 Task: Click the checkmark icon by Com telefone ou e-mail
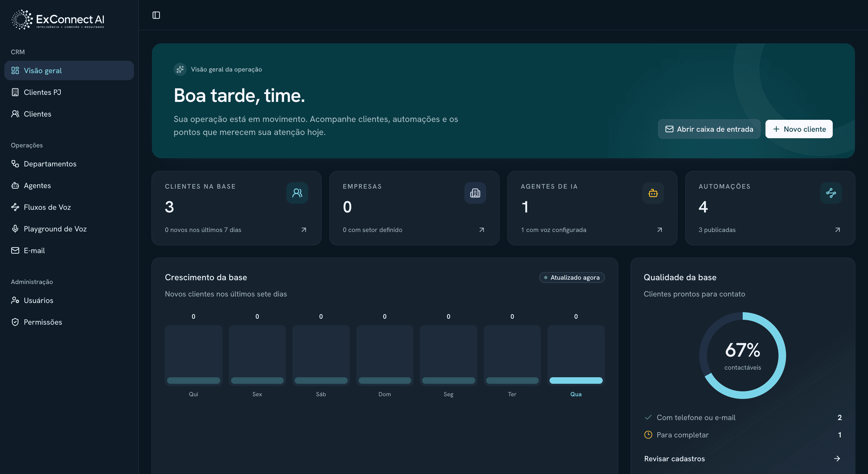648,417
